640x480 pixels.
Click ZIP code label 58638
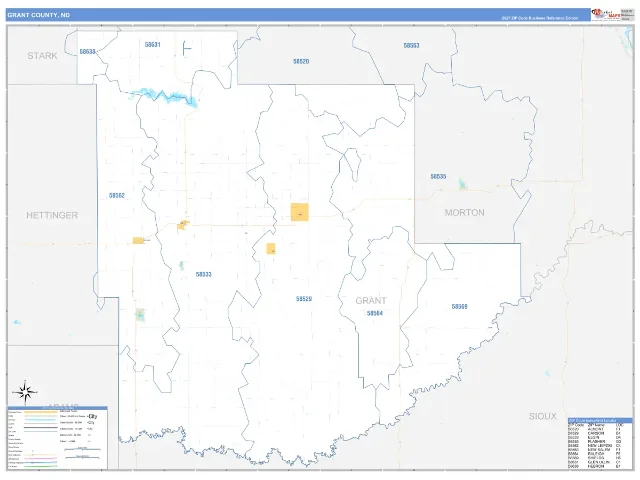tap(87, 51)
